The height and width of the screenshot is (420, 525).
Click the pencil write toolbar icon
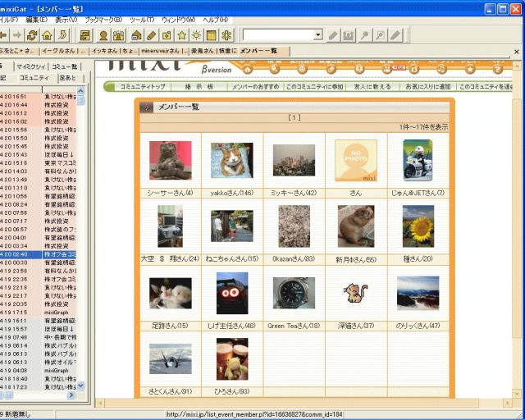coord(151,35)
